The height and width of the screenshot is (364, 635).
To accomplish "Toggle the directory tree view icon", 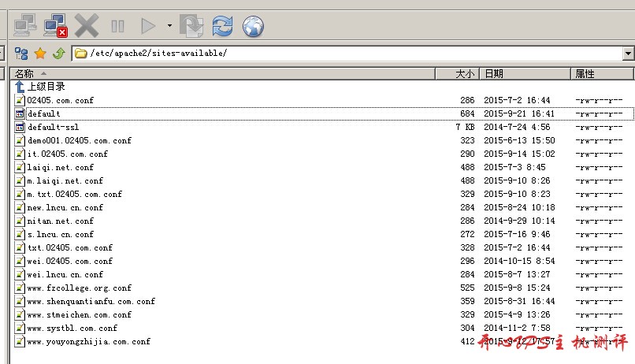I will click(22, 54).
